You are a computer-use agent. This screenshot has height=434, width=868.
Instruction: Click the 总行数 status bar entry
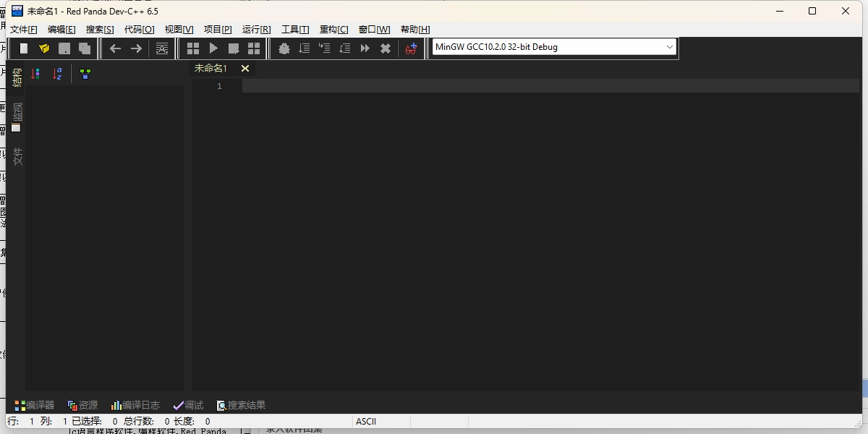pyautogui.click(x=148, y=421)
